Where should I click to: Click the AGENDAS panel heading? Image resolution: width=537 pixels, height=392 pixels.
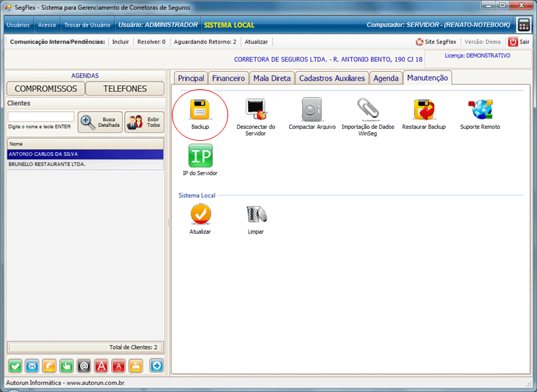[x=85, y=75]
